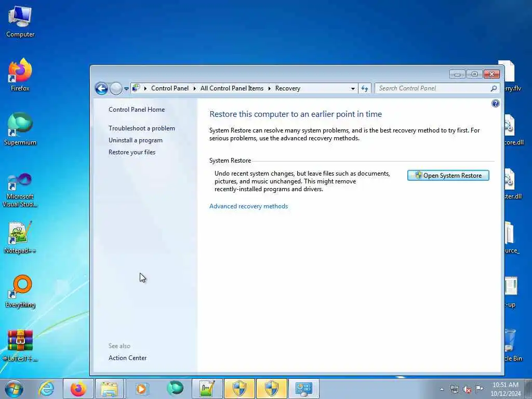The width and height of the screenshot is (532, 399).
Task: Open Control Panel Home link
Action: pyautogui.click(x=137, y=110)
